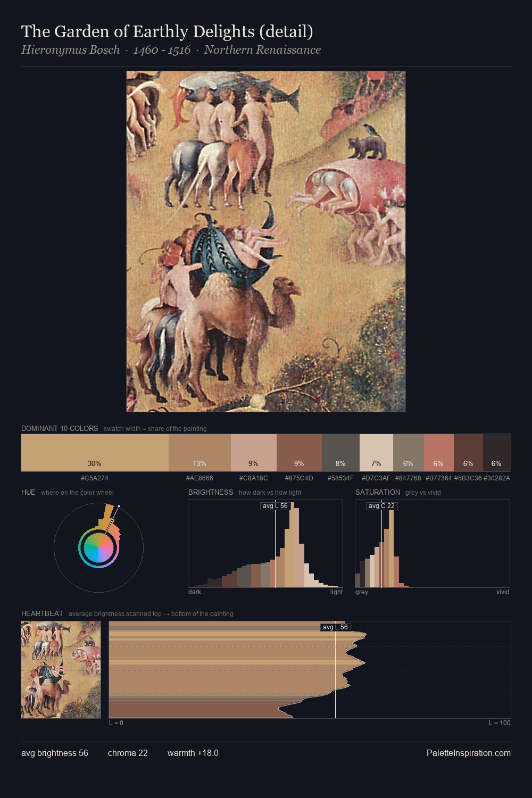Image resolution: width=532 pixels, height=798 pixels.
Task: Open the main Bosch painting image
Action: tap(266, 242)
